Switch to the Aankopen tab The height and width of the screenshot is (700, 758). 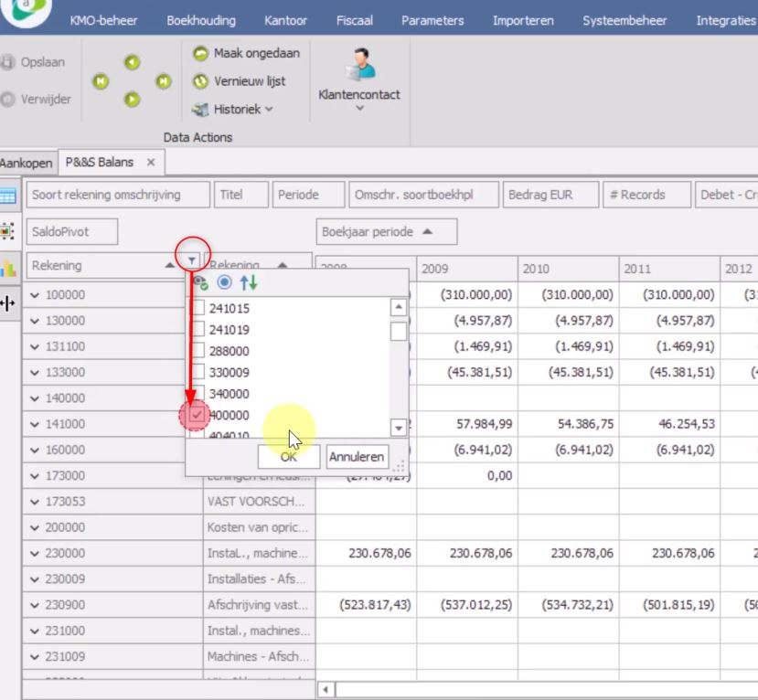(27, 163)
